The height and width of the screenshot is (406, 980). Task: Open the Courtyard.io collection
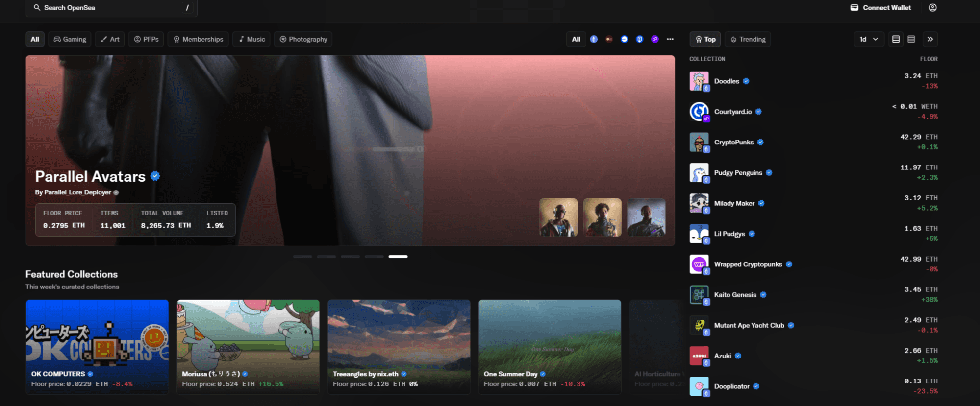pos(814,112)
